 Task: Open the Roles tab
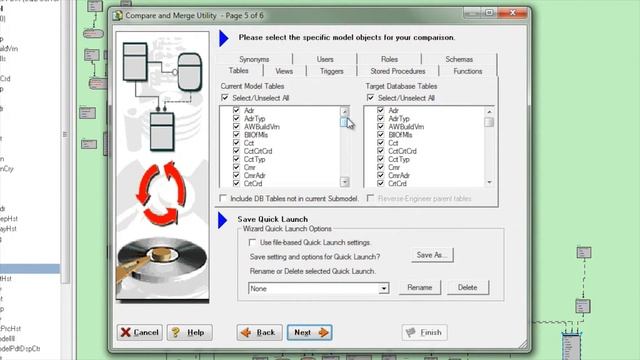(389, 59)
